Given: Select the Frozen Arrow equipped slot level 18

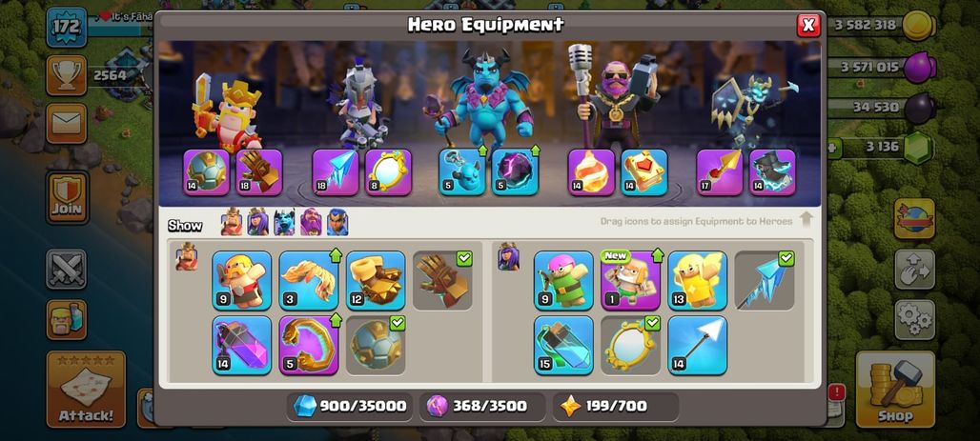Looking at the screenshot, I should (336, 172).
